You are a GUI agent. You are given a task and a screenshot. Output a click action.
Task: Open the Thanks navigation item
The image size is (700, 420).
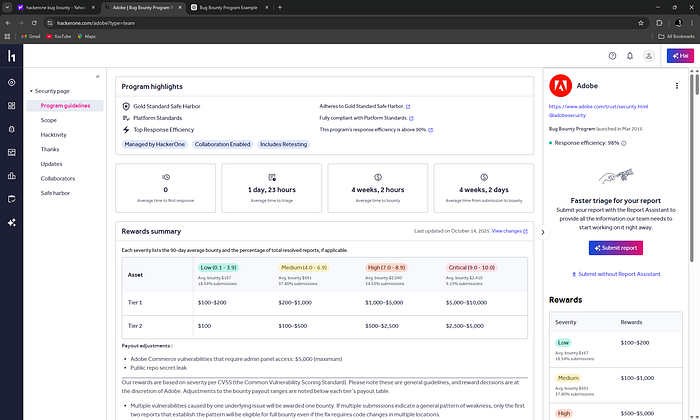[50, 150]
